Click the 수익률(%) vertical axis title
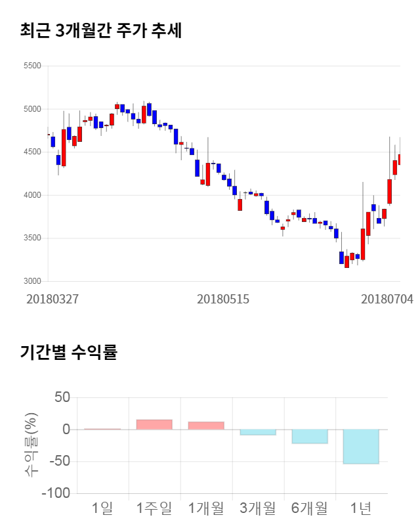Screen dimensions: 420x532 coord(31,445)
